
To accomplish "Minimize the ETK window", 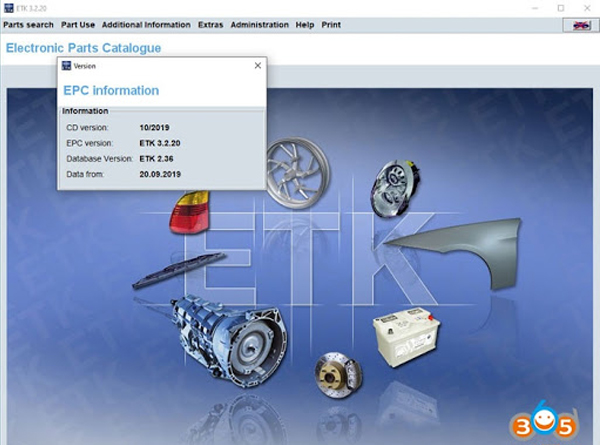I will click(x=535, y=8).
